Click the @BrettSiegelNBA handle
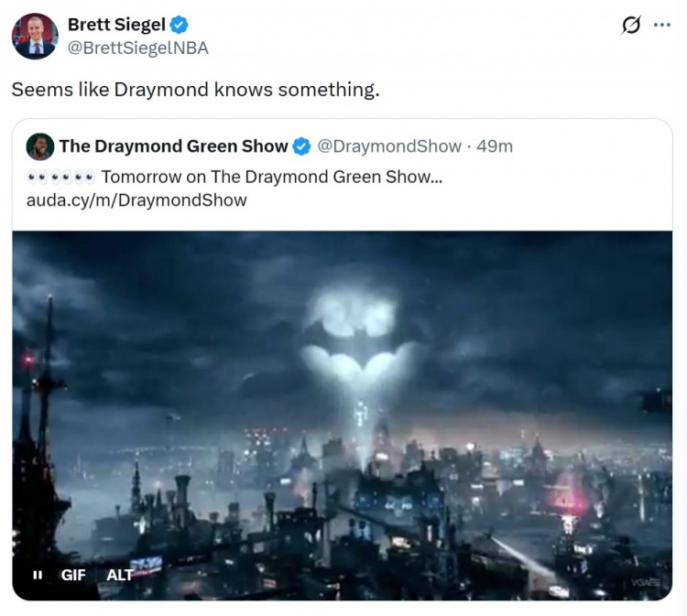Viewport: 687px width, 616px height. click(138, 48)
